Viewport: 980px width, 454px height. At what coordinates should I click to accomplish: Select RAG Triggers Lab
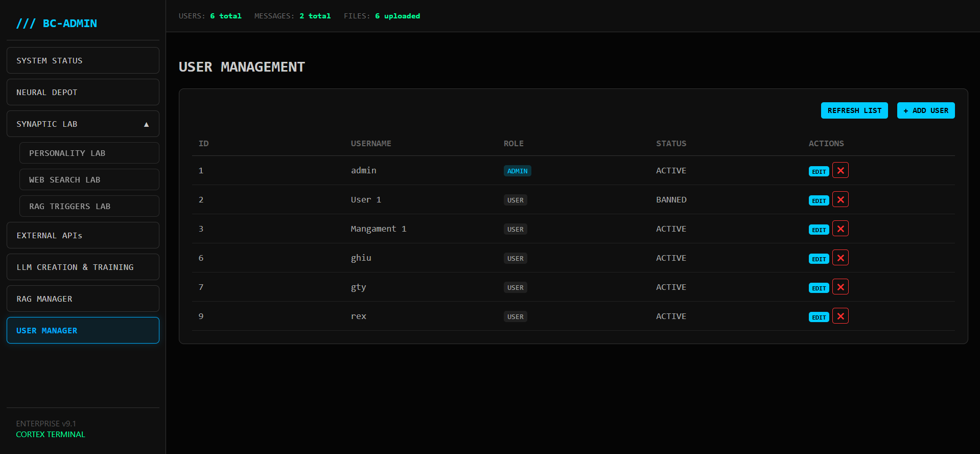point(89,206)
